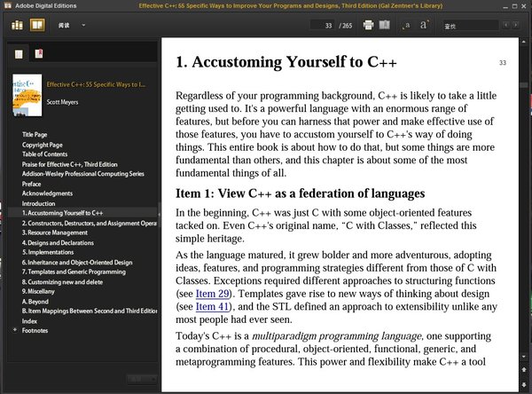Screen dimensions: 532x394
Task: Go to 7. Templates and Generic Programming
Action: point(74,272)
